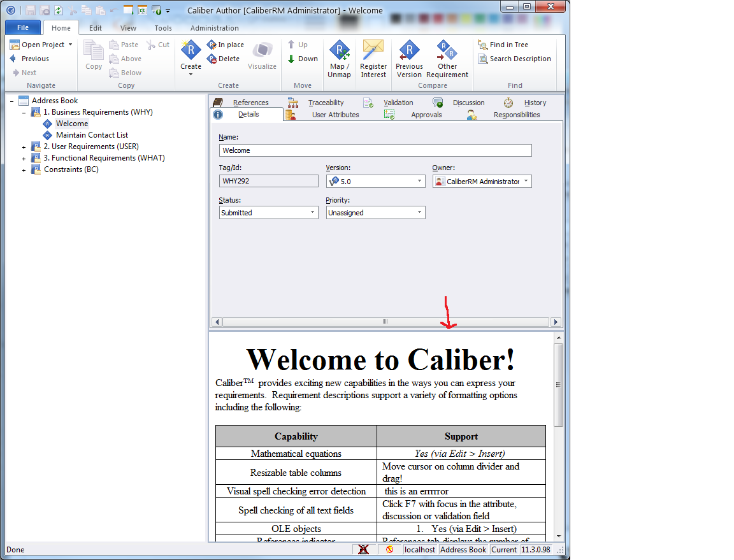Click the glossary grid icon in quick access toolbar
This screenshot has height=560, width=734.
(142, 10)
